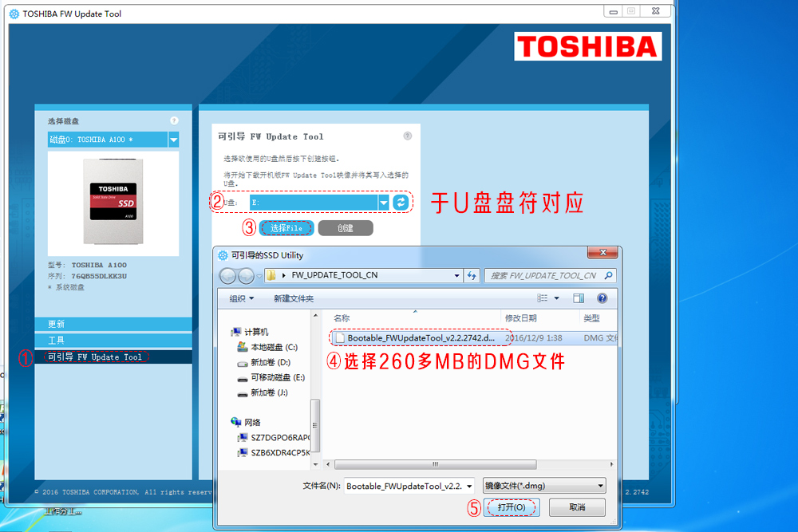This screenshot has height=532, width=798.
Task: Select 新加卷 (J:) drive
Action: pyautogui.click(x=263, y=392)
